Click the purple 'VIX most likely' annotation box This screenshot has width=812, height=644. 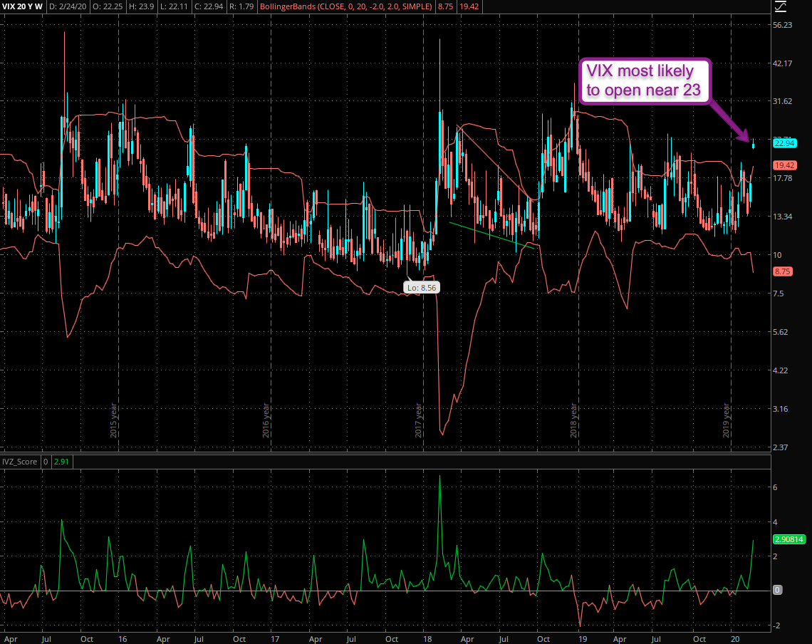click(644, 80)
